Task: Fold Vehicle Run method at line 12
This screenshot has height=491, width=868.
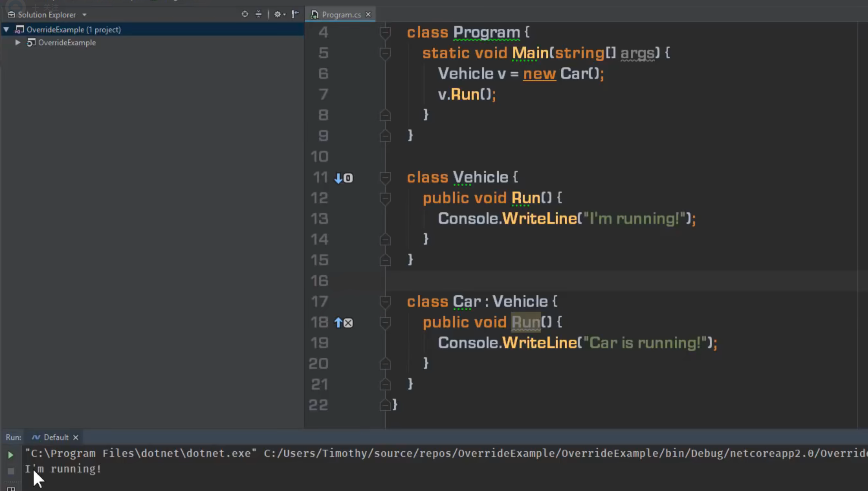Action: [385, 198]
